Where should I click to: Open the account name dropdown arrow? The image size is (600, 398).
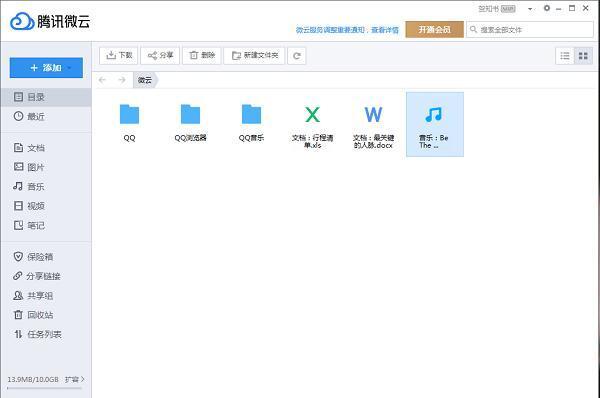coord(530,9)
